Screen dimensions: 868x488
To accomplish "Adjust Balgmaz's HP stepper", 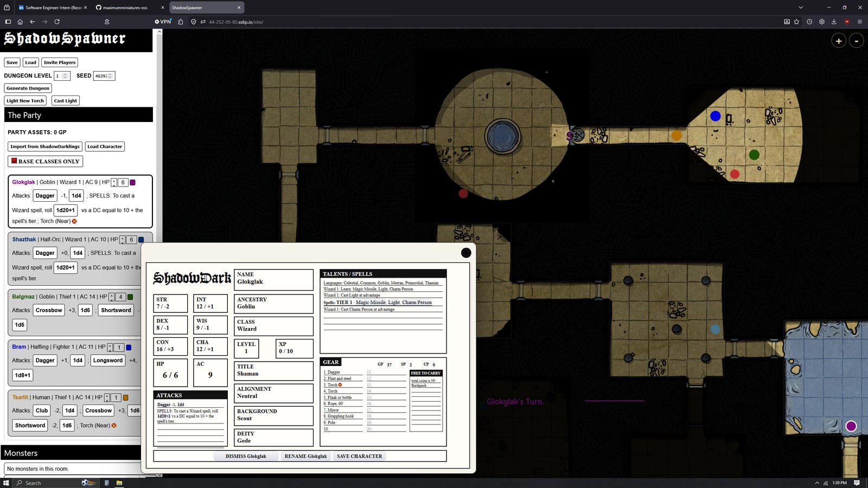I will [x=111, y=297].
